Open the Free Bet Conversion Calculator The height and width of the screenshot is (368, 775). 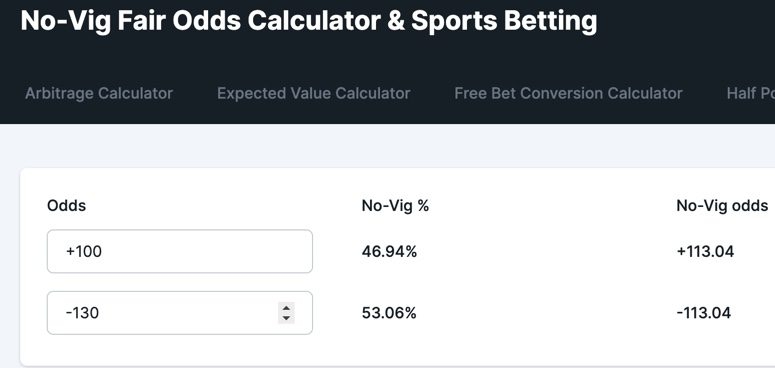(x=568, y=93)
